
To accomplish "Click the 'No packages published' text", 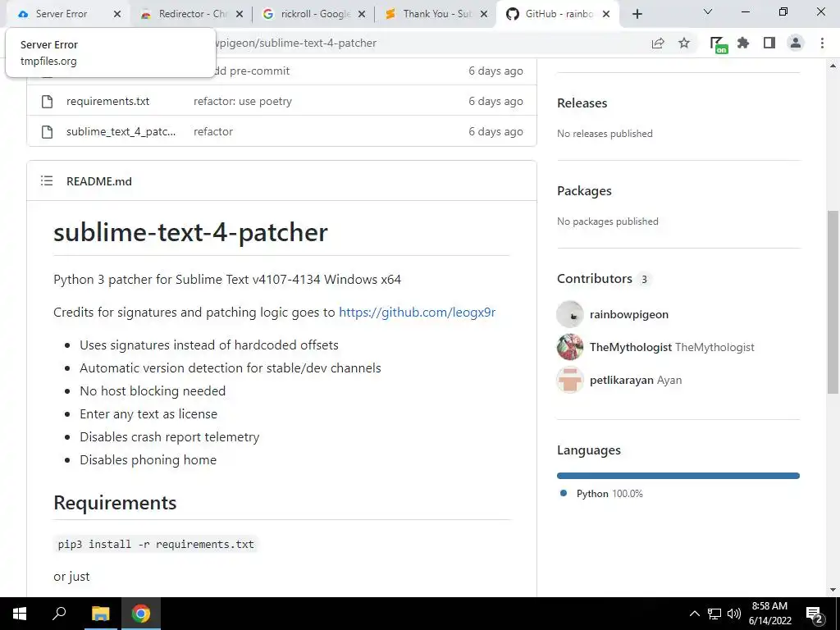I will (608, 221).
